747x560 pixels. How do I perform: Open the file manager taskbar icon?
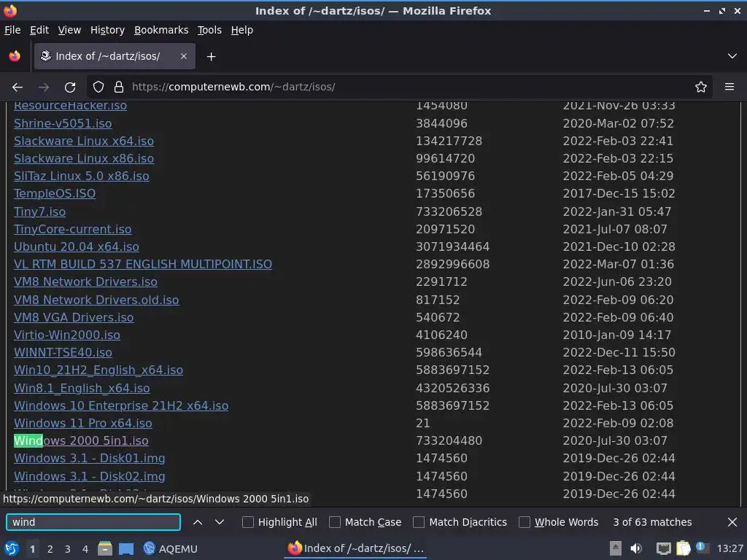coord(105,548)
